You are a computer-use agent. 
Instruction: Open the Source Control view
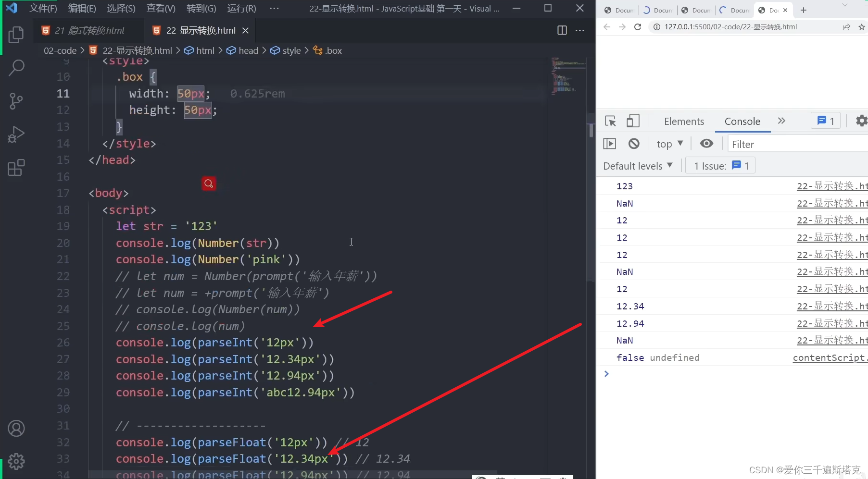(16, 101)
